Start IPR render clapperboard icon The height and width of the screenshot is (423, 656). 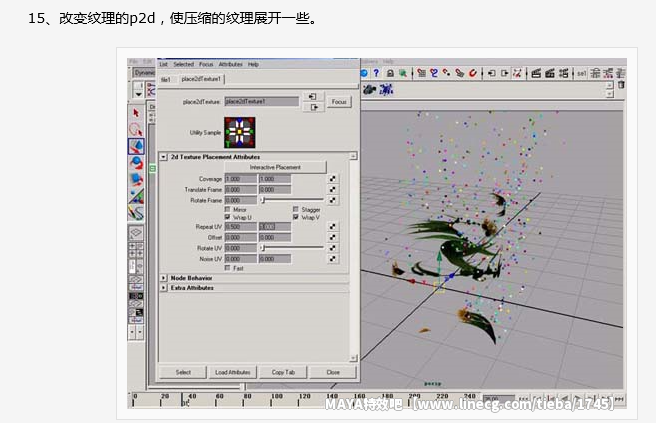[x=550, y=73]
